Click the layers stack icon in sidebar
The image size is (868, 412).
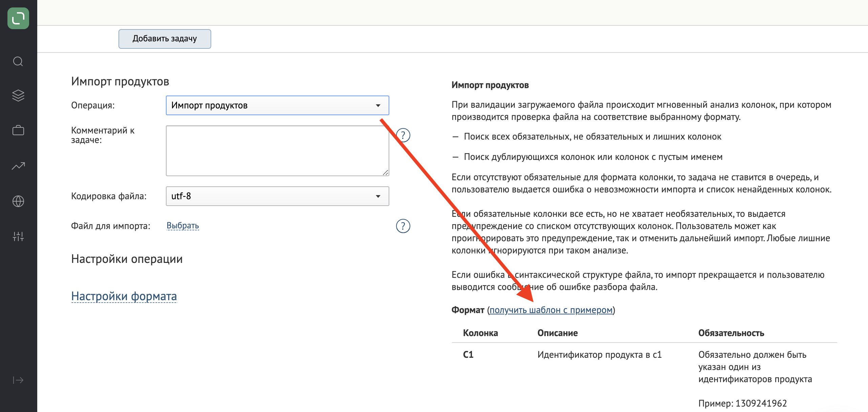[18, 96]
